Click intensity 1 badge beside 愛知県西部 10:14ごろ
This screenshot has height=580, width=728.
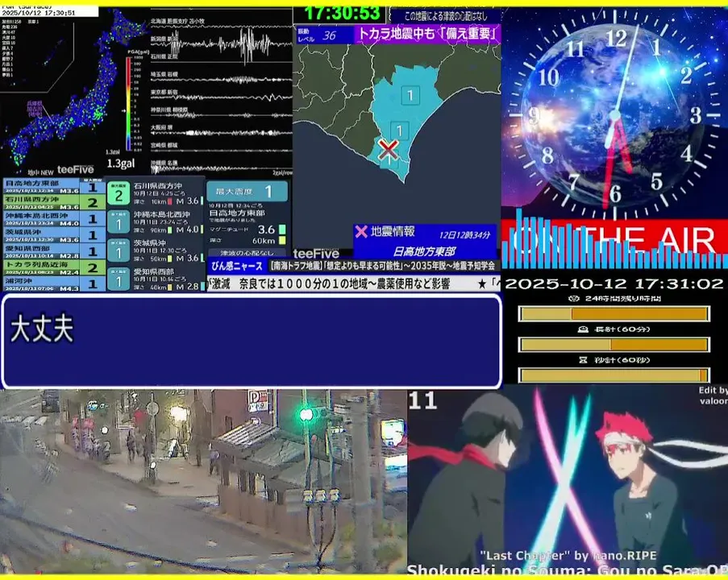point(119,280)
